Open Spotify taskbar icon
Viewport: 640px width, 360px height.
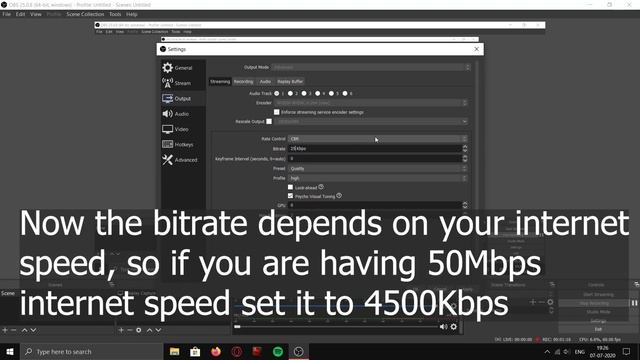coord(278,351)
